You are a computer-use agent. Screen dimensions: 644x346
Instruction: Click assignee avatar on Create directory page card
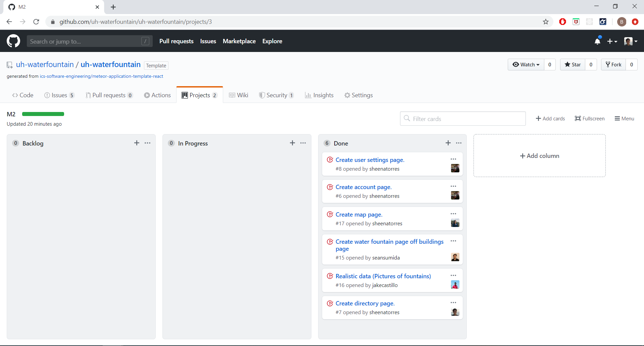(x=455, y=312)
